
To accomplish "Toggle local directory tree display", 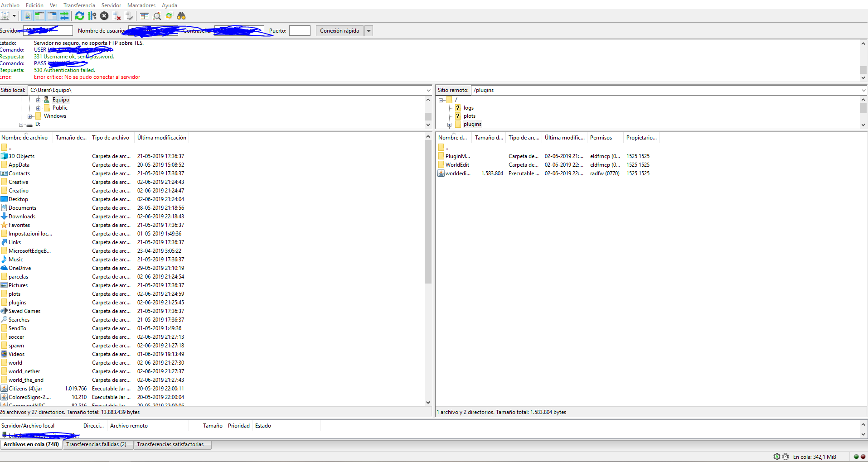I will (40, 16).
